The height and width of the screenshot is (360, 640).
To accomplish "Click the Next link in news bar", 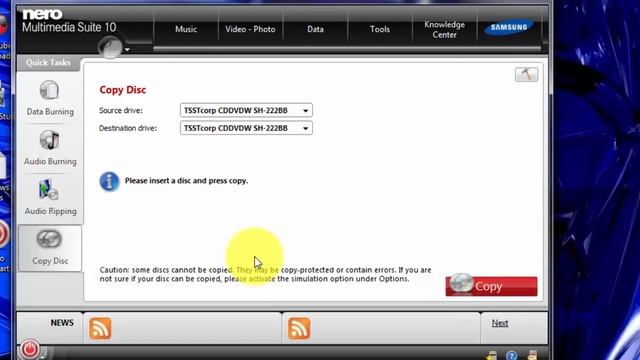I will click(x=500, y=323).
